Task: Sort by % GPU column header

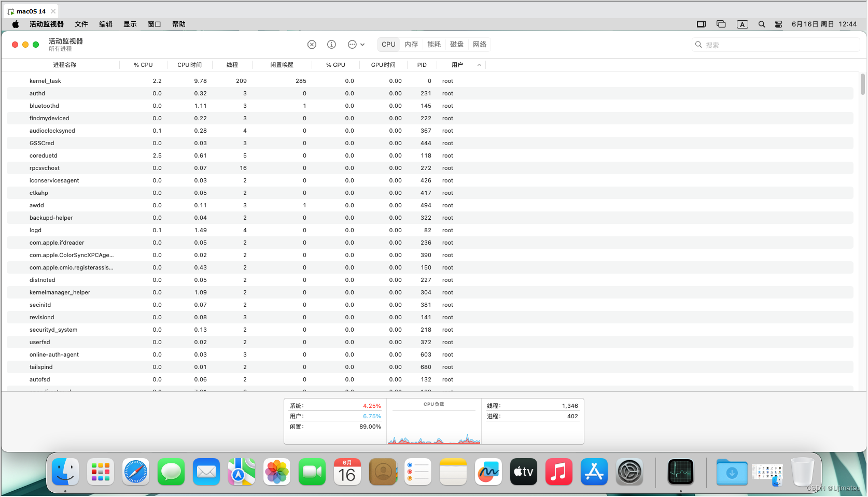Action: (x=335, y=65)
